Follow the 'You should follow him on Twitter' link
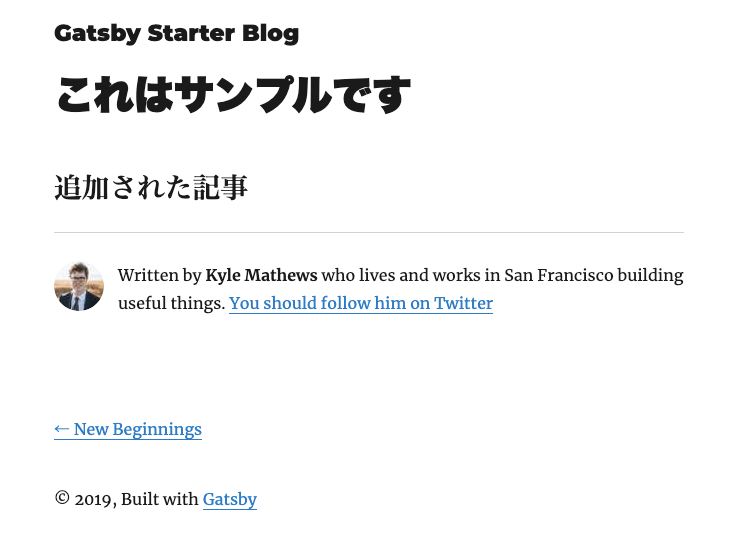The width and height of the screenshot is (740, 555). tap(361, 303)
